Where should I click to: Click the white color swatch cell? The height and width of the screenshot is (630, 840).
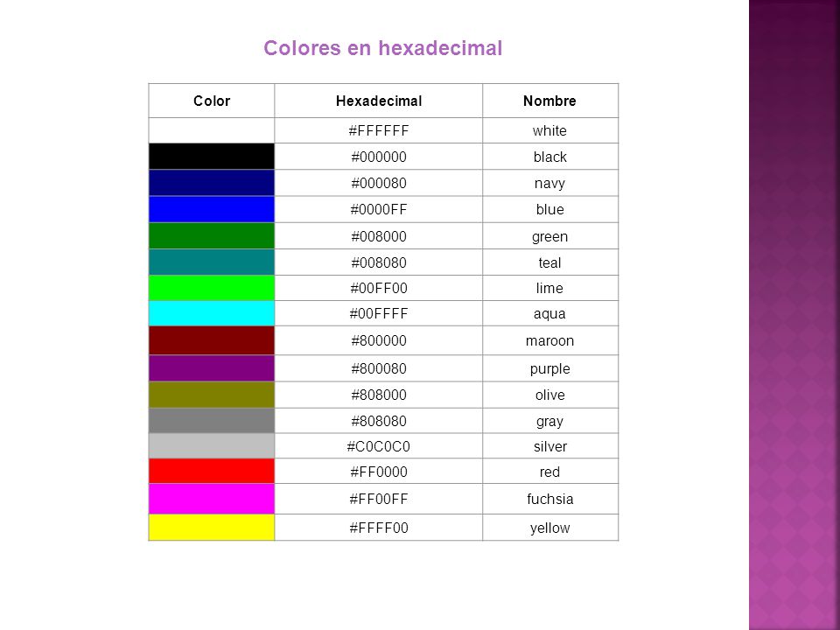point(212,130)
